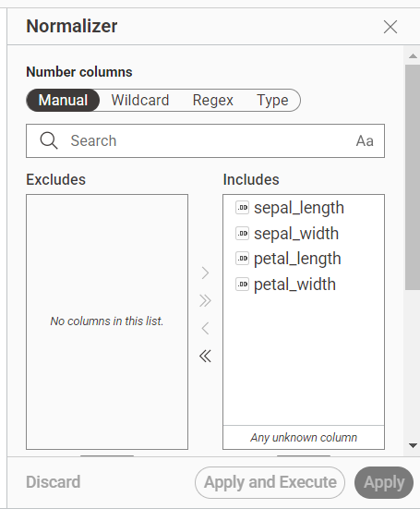Click 'Any unknown column' in Includes list

coord(304,437)
